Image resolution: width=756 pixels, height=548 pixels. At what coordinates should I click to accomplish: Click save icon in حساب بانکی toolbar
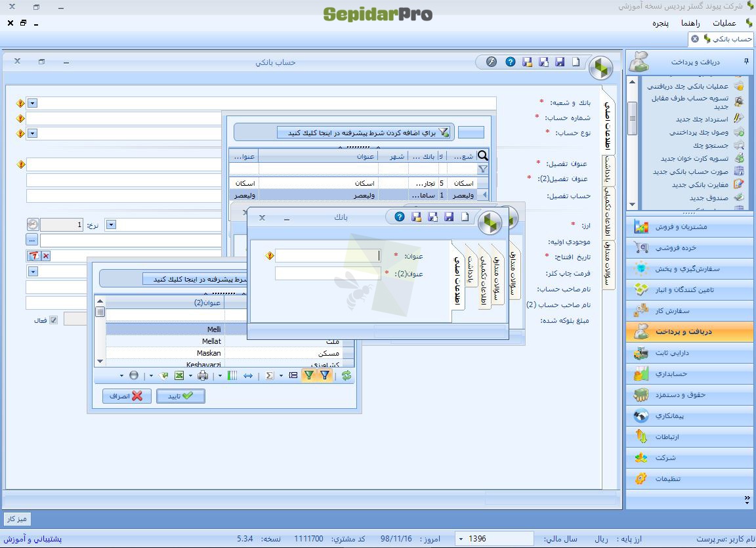click(x=560, y=62)
